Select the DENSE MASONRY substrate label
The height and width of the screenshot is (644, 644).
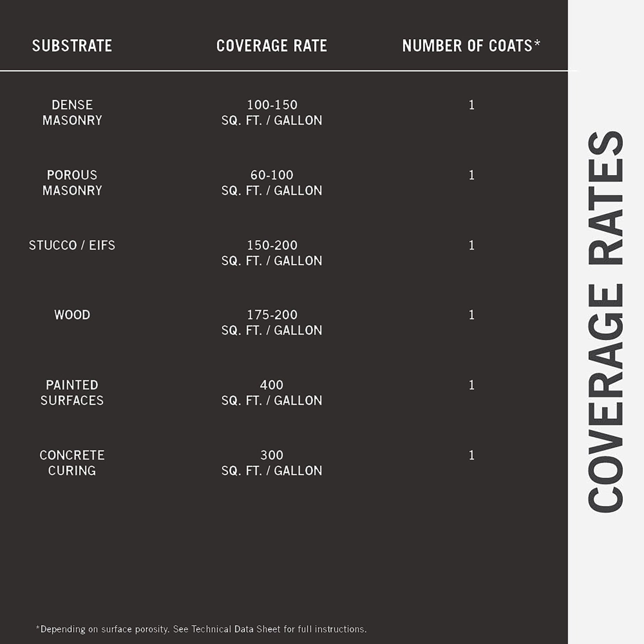click(x=72, y=112)
